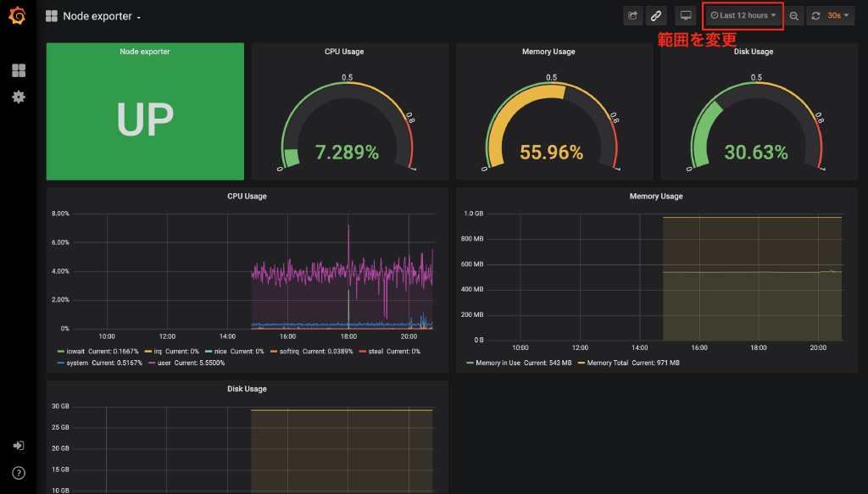Click the softirq legend color swatch
The width and height of the screenshot is (868, 494).
point(275,351)
